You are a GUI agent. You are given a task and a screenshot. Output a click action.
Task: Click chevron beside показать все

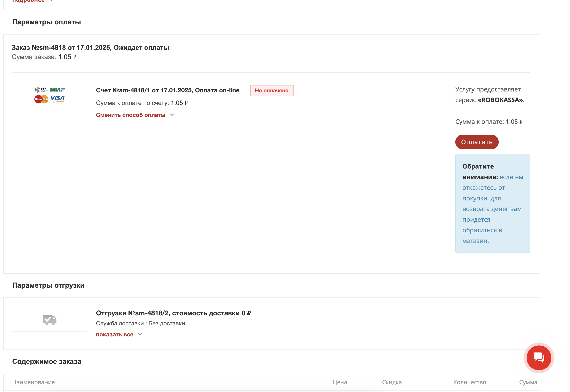point(140,334)
